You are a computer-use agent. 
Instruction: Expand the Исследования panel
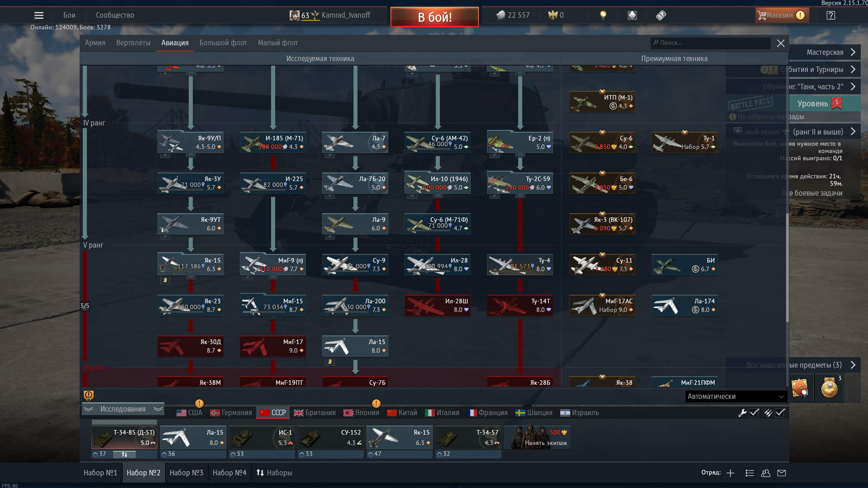(x=123, y=409)
